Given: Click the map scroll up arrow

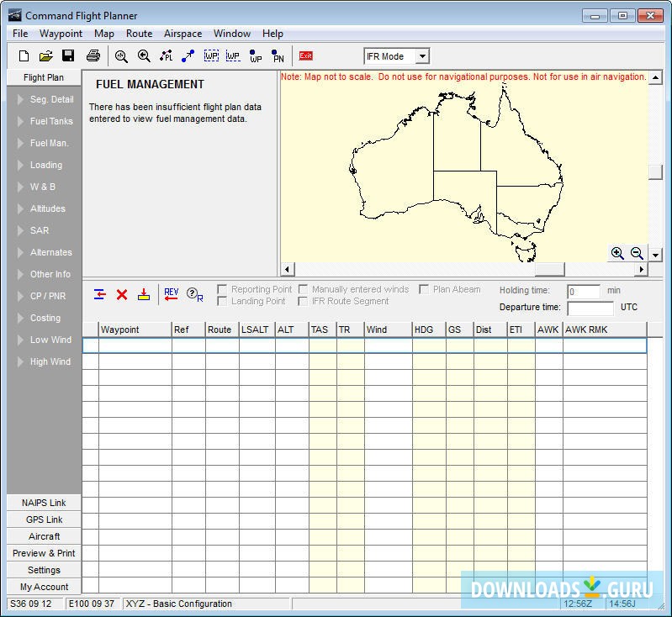Looking at the screenshot, I should (x=656, y=77).
